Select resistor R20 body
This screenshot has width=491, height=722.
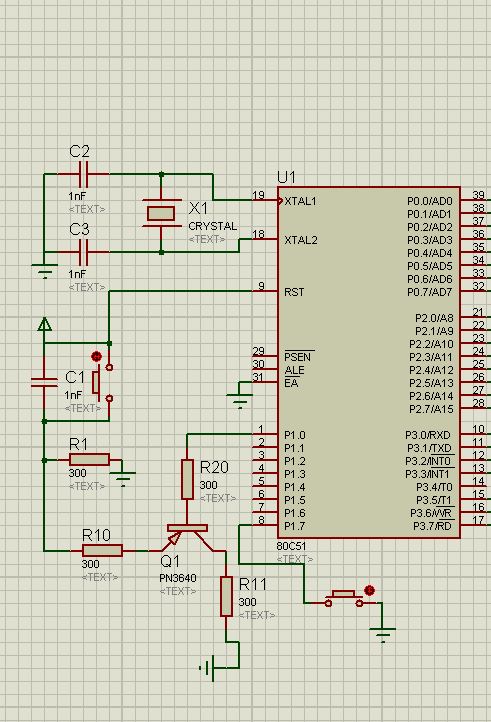187,479
